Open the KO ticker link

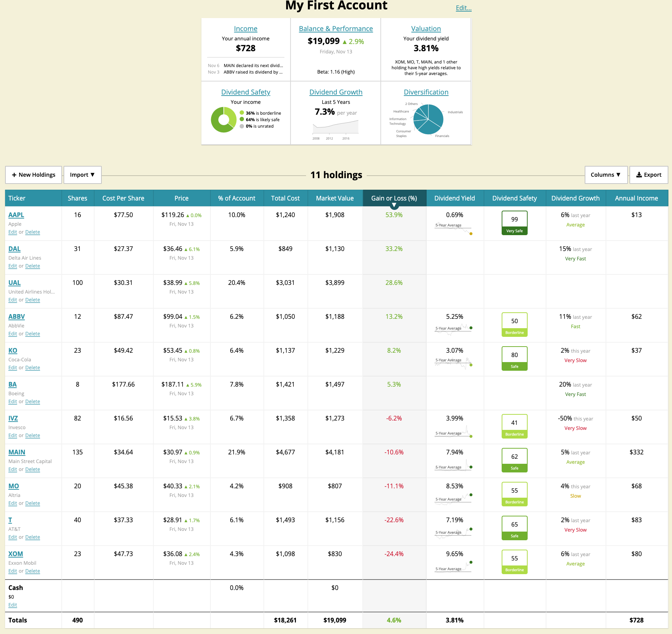pyautogui.click(x=13, y=351)
